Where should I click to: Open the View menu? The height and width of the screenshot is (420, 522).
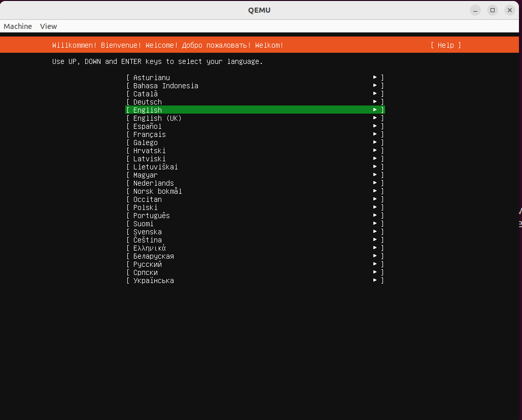coord(48,26)
